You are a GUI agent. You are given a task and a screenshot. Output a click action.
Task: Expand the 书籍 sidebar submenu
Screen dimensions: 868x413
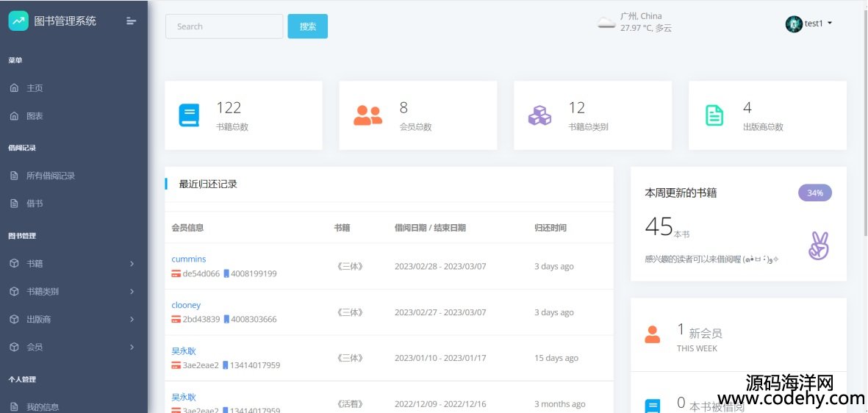click(x=132, y=263)
